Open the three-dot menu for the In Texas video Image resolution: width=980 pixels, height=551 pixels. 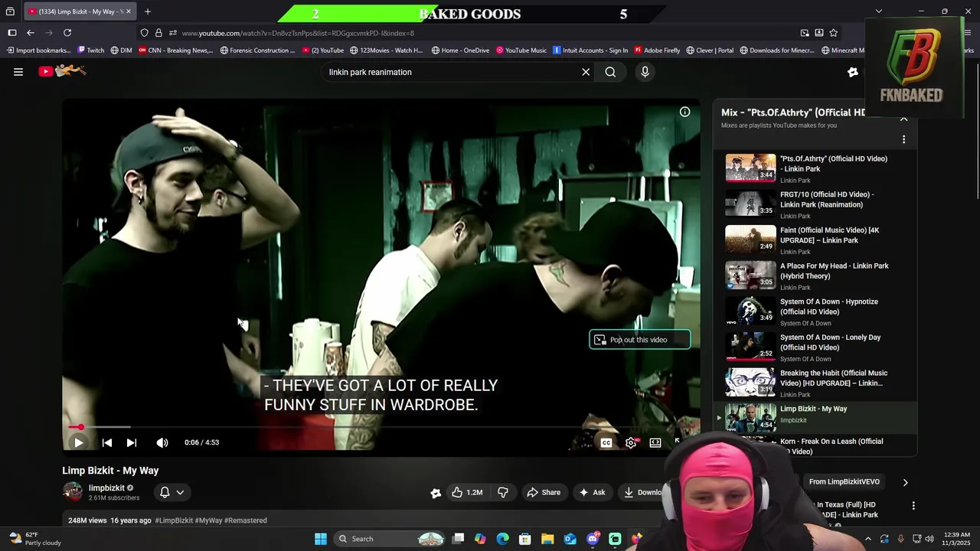coord(913,506)
